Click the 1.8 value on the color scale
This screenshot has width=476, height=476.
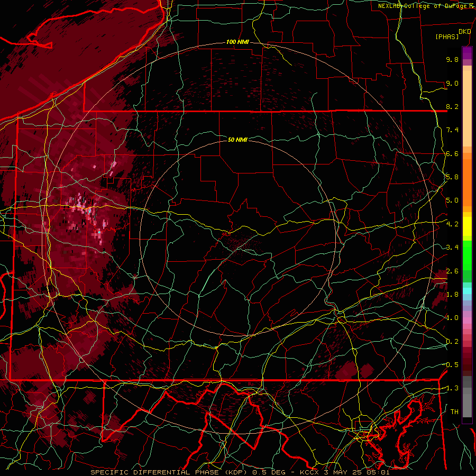[452, 295]
